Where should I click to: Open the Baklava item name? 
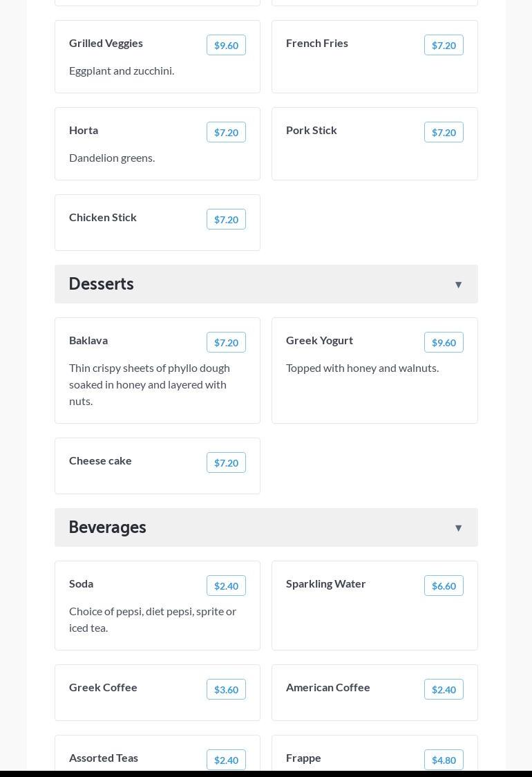pos(88,340)
